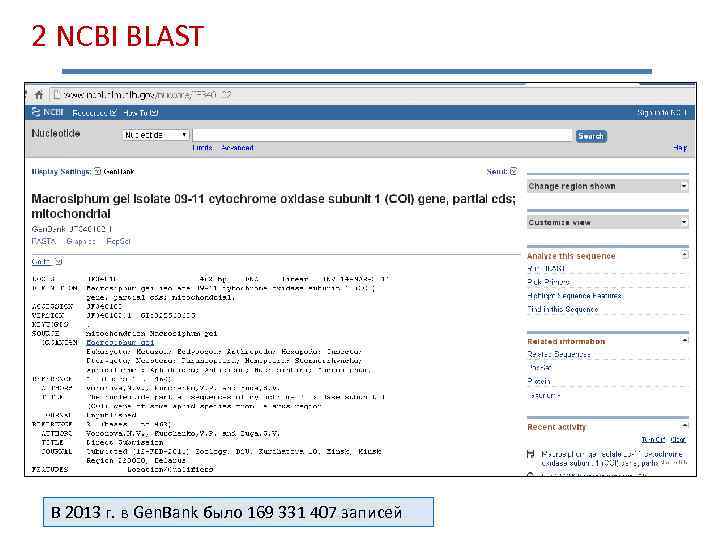Click Clear in Recent activity
Viewport: 720px width, 540px height.
678,439
